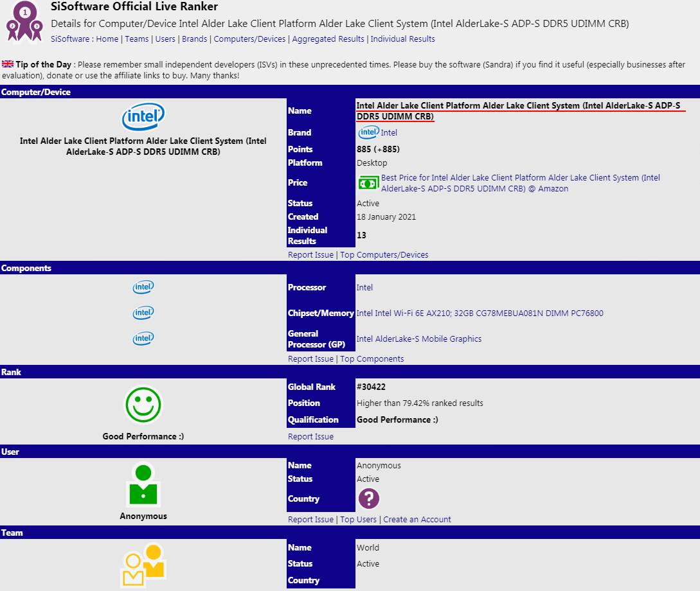Image resolution: width=700 pixels, height=591 pixels.
Task: Click the green smiley face rank icon
Action: tap(143, 405)
